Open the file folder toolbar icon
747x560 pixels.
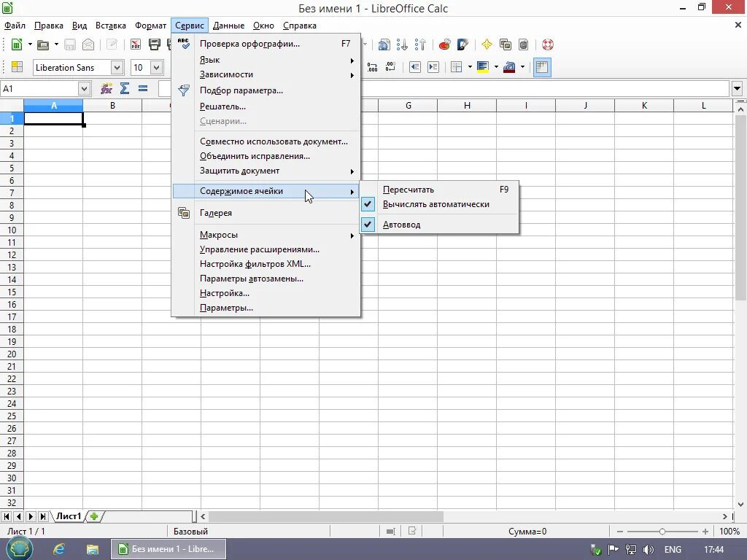(43, 44)
